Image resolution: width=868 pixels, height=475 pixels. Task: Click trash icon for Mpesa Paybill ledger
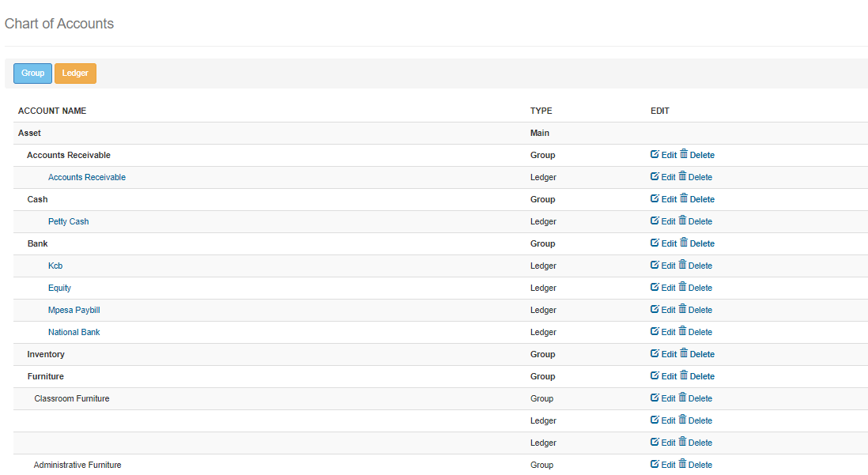click(x=684, y=309)
